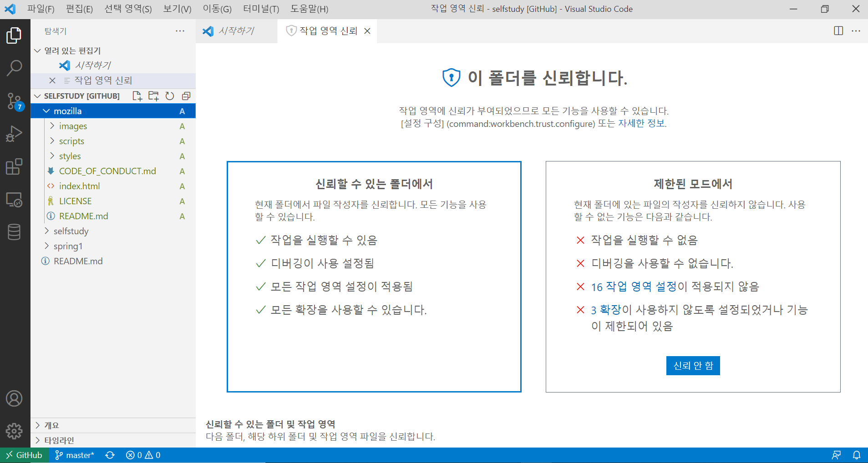Refresh the explorer with the refresh icon

point(170,96)
